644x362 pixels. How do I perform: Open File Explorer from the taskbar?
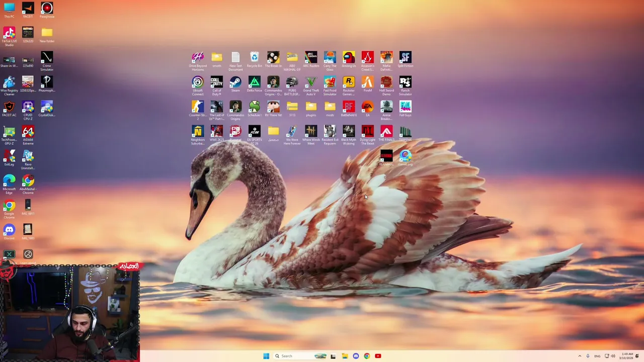pyautogui.click(x=344, y=356)
